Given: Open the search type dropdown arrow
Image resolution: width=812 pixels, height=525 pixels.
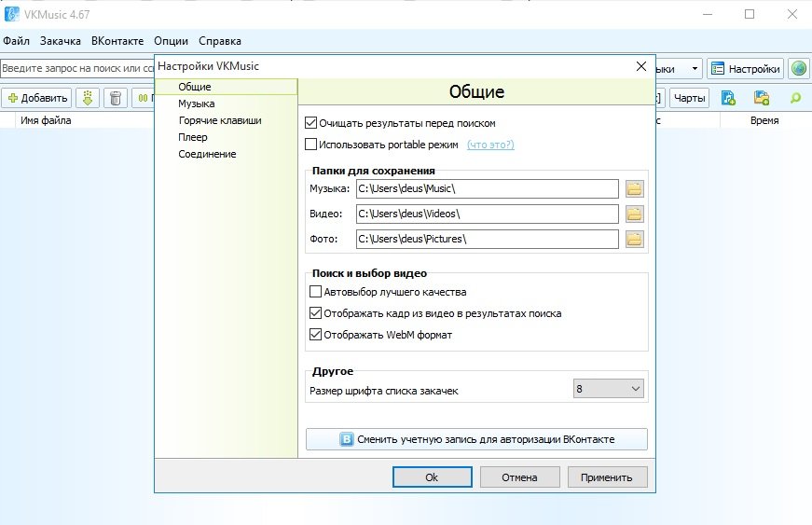Looking at the screenshot, I should click(x=695, y=68).
